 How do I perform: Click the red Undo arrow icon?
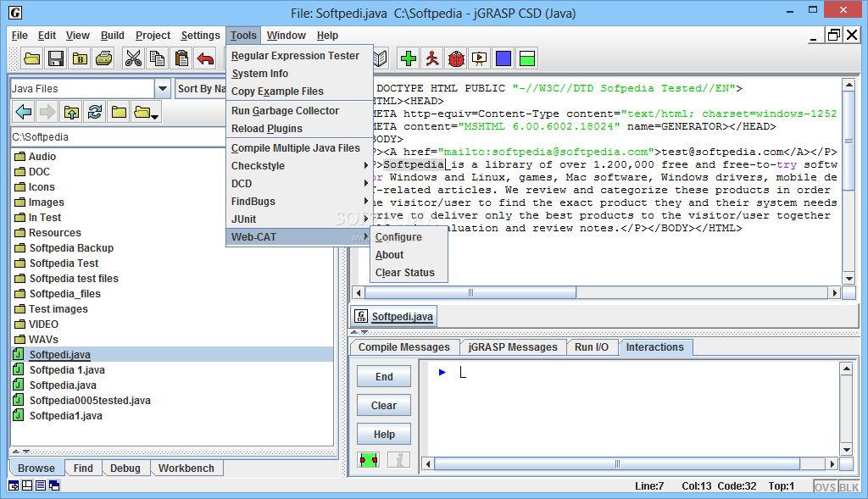pos(205,58)
